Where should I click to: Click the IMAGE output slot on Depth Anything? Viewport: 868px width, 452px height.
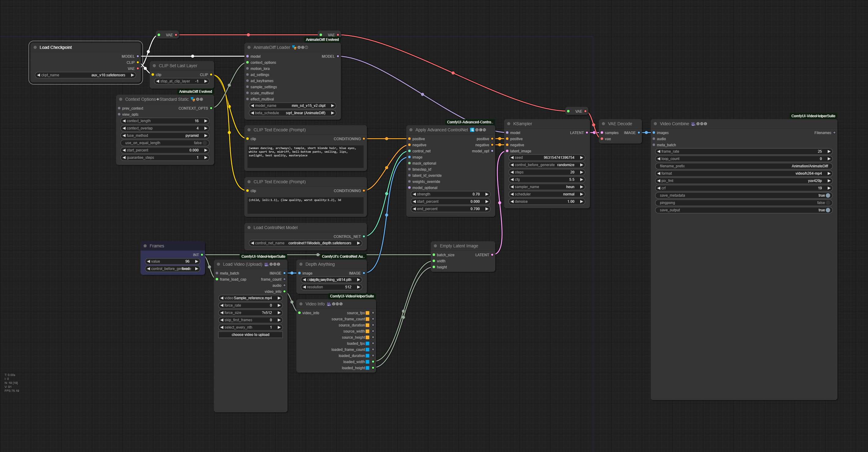364,273
